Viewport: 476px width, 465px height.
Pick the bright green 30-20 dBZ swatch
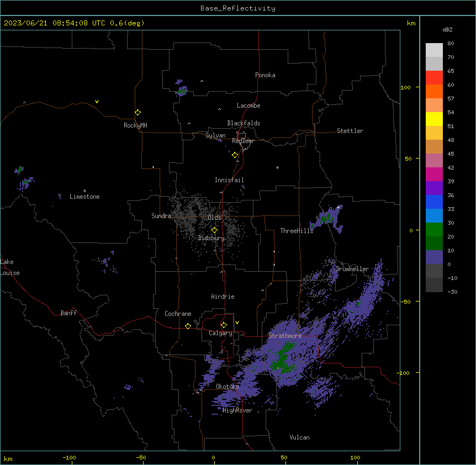[x=434, y=230]
